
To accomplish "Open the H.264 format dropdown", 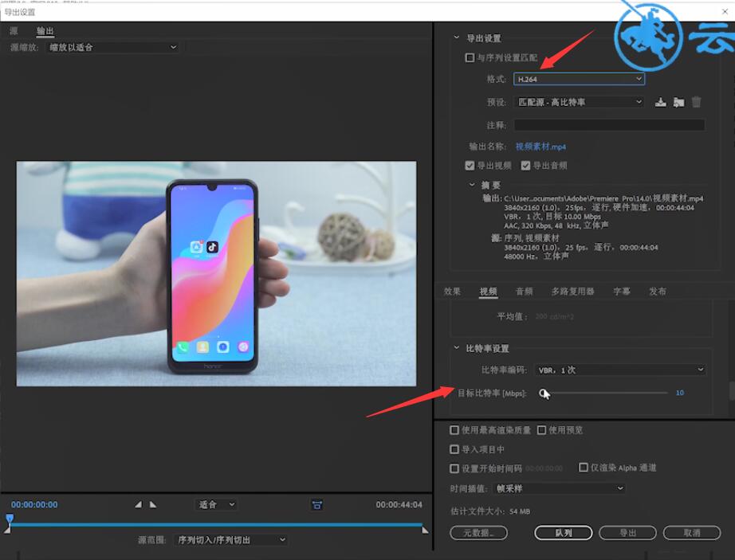I will pyautogui.click(x=579, y=79).
